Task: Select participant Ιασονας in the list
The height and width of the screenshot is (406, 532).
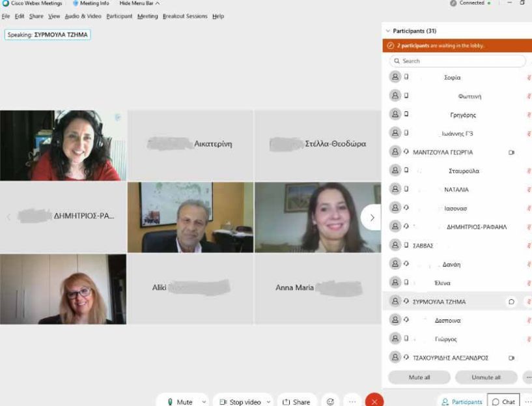Action: (457, 208)
